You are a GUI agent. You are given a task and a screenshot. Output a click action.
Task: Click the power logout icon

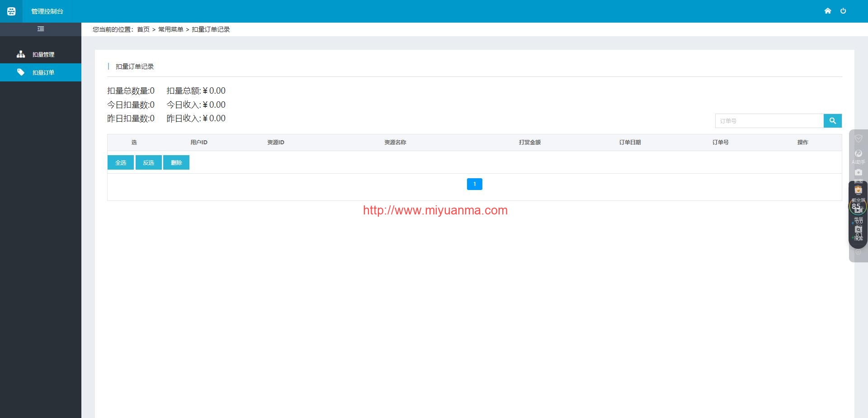click(x=843, y=11)
